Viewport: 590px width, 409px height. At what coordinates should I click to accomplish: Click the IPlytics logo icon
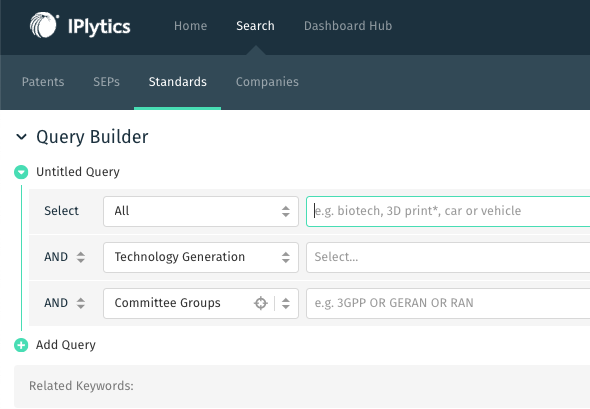tap(44, 25)
